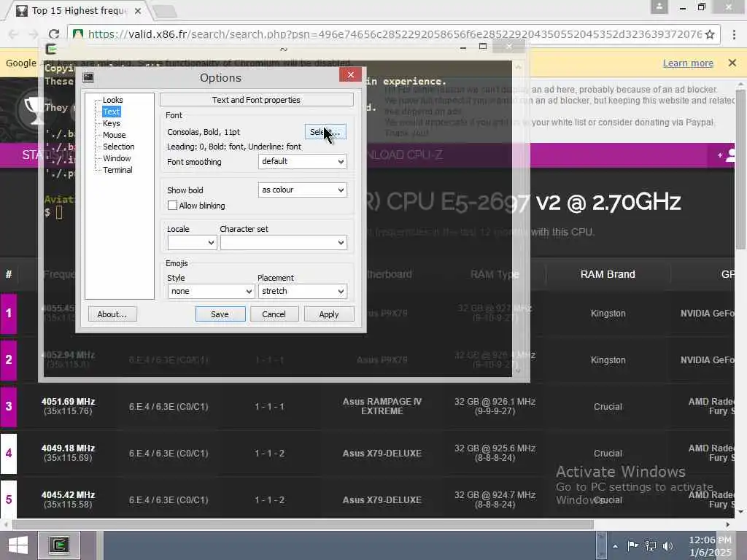Screen dimensions: 747x560
Task: Click the taskbar clock showing 12:06 PM
Action: click(710, 546)
